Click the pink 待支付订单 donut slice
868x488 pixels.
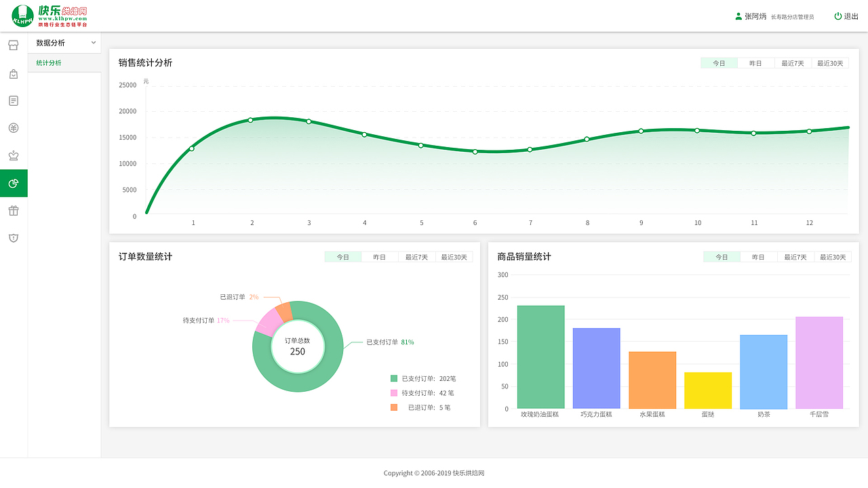click(x=269, y=321)
